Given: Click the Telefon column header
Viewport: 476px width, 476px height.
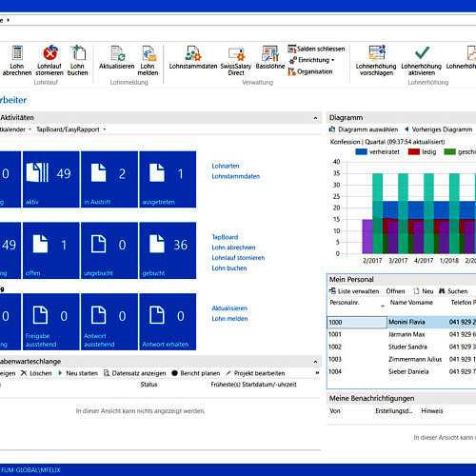Looking at the screenshot, I should point(463,303).
